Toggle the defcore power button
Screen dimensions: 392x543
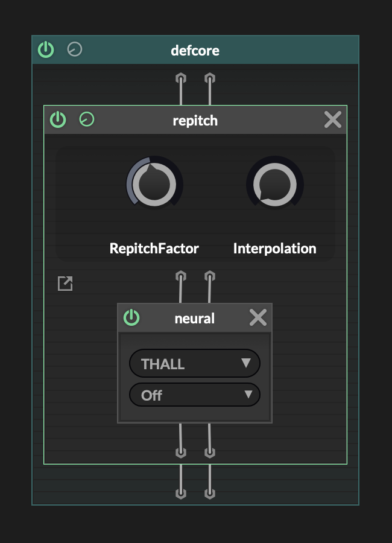pos(46,49)
